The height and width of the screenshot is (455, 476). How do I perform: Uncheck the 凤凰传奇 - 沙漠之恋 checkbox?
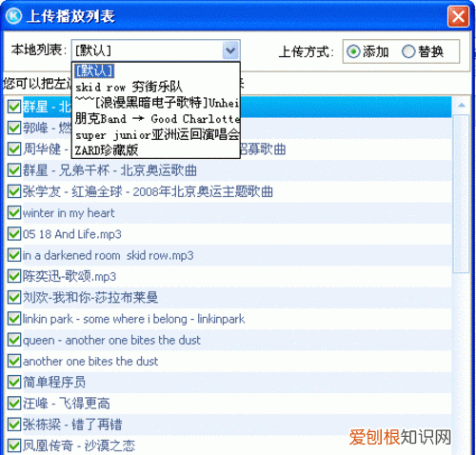(x=14, y=445)
